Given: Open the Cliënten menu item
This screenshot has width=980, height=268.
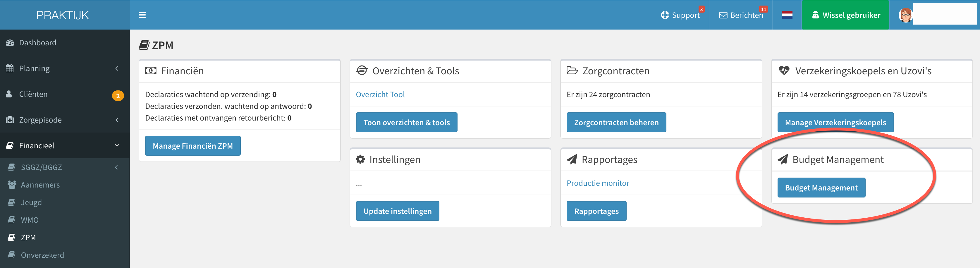Looking at the screenshot, I should tap(65, 94).
